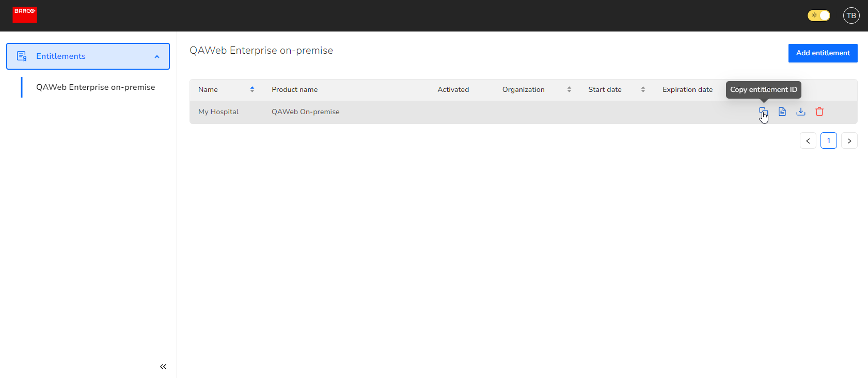Go to the previous page of results
The image size is (868, 378).
point(808,141)
